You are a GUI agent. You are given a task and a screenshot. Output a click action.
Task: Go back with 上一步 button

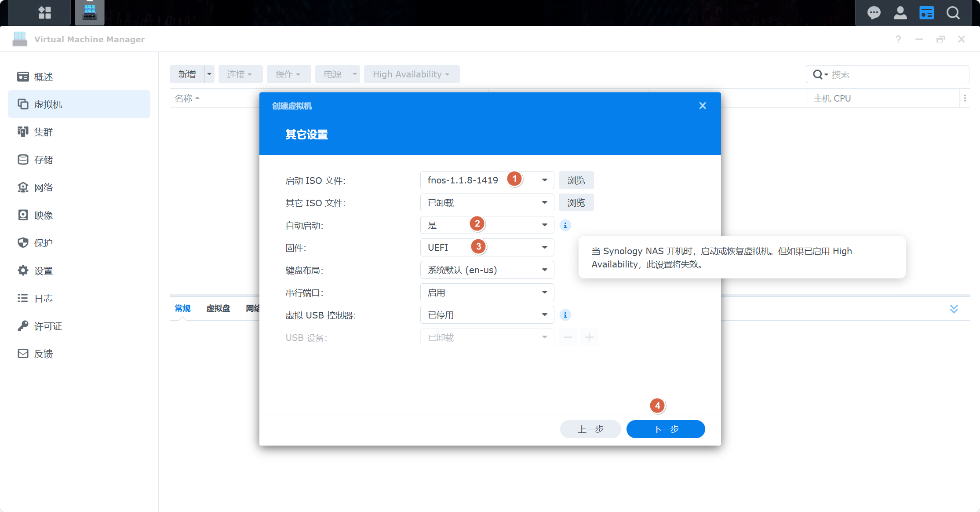590,429
